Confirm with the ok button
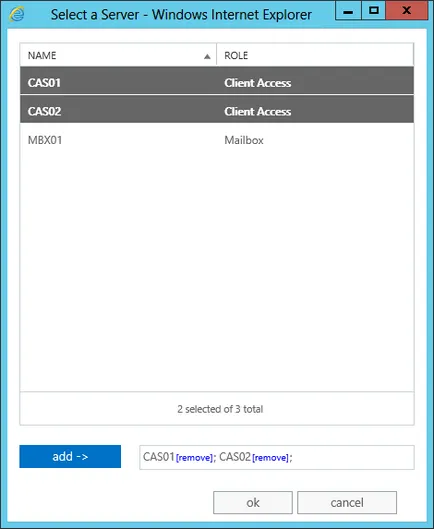The image size is (434, 529). [x=253, y=502]
